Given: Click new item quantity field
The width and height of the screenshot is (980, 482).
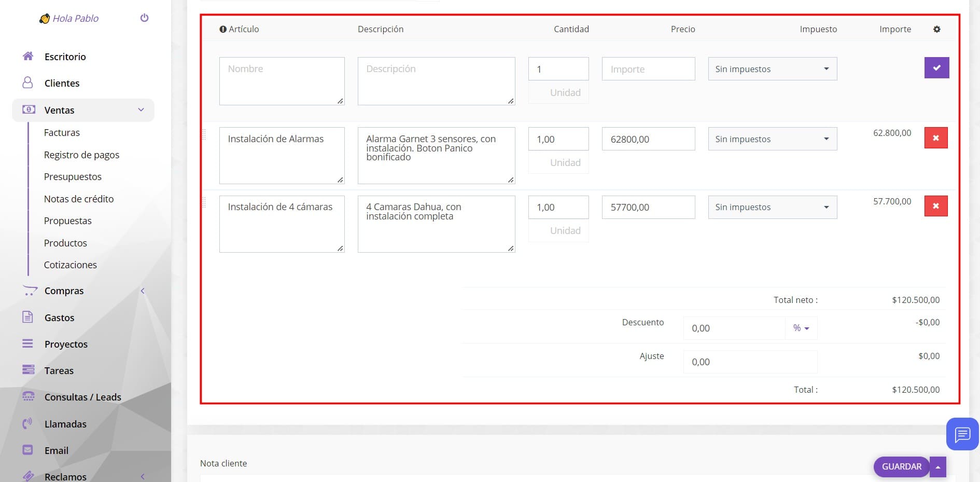Looking at the screenshot, I should (x=558, y=68).
